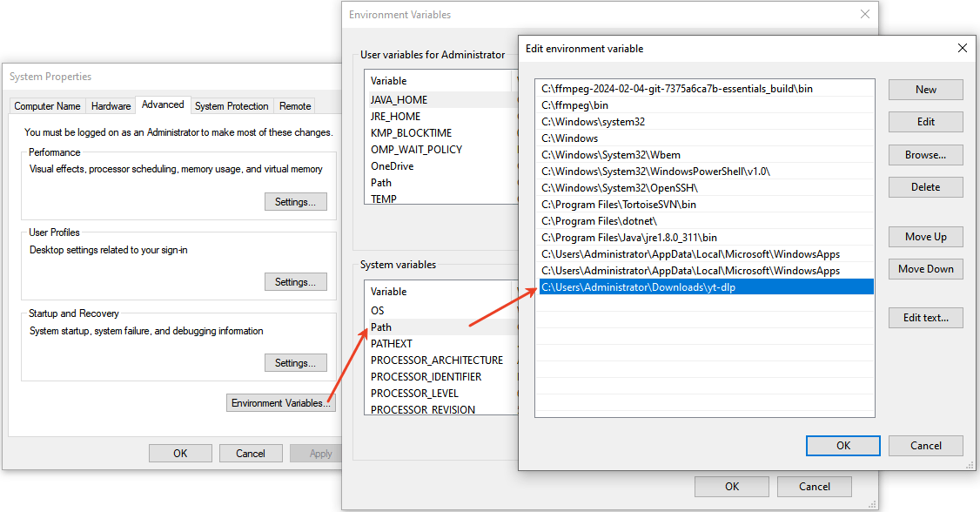This screenshot has height=512, width=980.
Task: Switch to the System Protection tab
Action: pyautogui.click(x=232, y=105)
